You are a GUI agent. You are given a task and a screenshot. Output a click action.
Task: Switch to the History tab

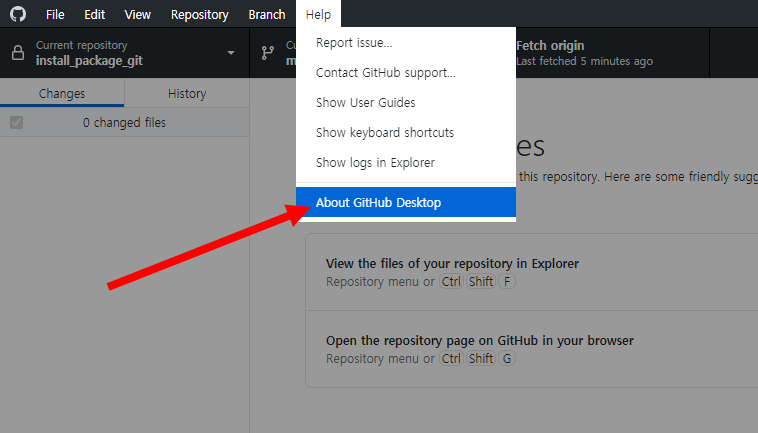(x=187, y=93)
